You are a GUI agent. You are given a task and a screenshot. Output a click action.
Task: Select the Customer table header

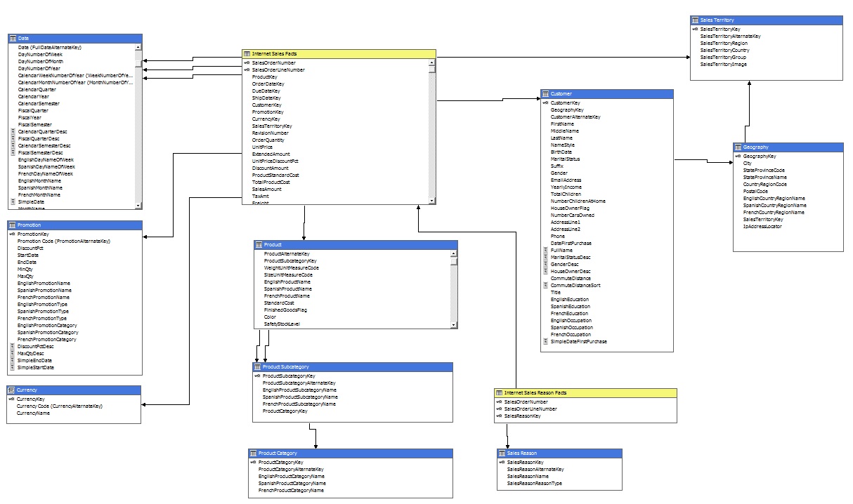coord(606,93)
